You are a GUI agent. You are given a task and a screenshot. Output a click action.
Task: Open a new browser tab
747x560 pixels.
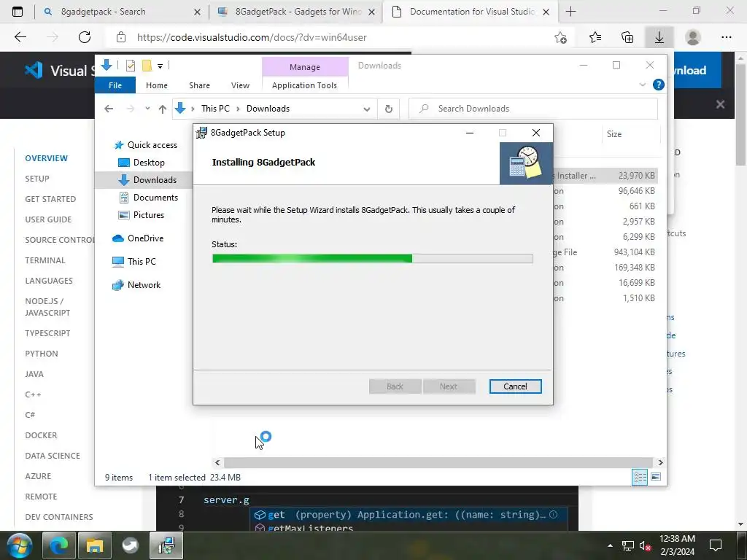click(570, 12)
